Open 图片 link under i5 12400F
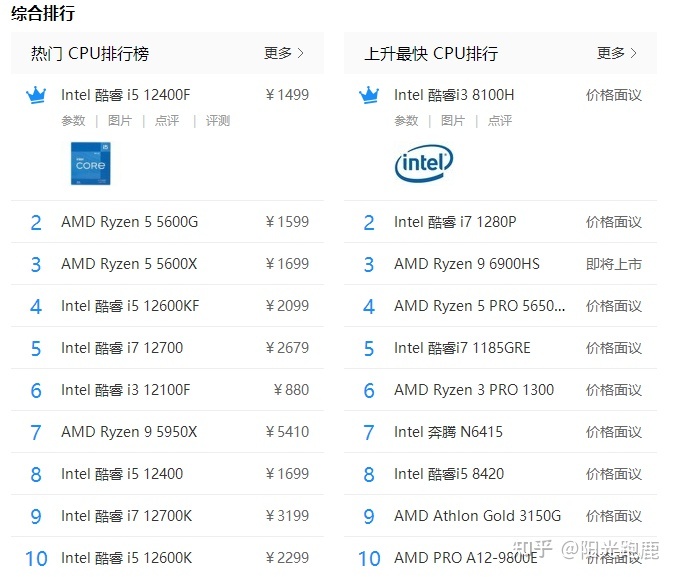 [x=120, y=121]
